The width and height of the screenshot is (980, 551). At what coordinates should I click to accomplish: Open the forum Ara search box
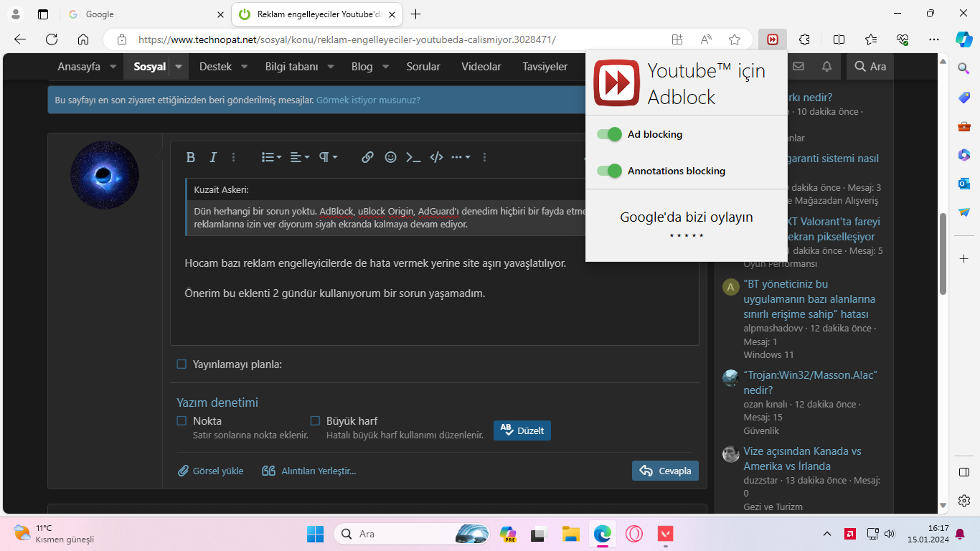[870, 67]
